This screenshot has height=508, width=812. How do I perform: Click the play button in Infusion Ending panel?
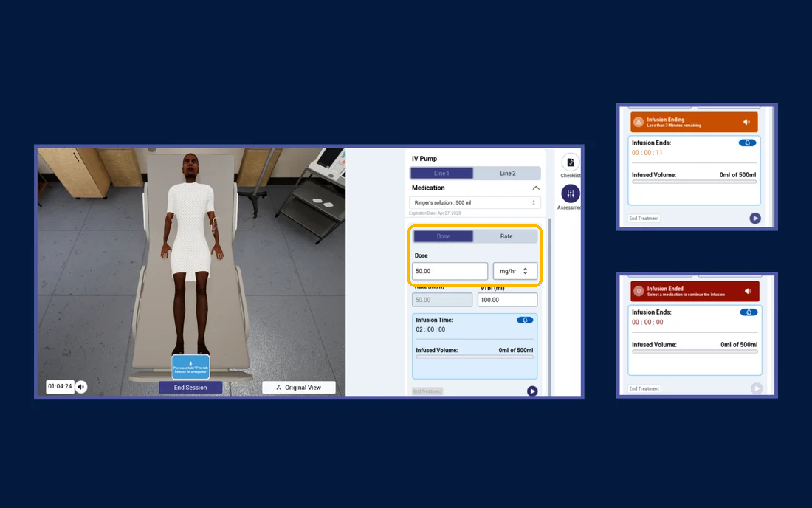click(755, 219)
